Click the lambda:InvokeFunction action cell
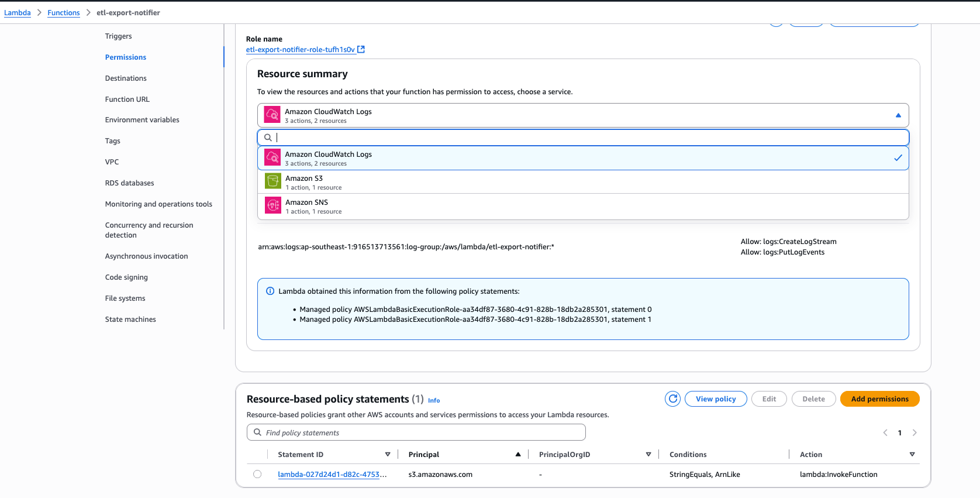 click(x=838, y=475)
